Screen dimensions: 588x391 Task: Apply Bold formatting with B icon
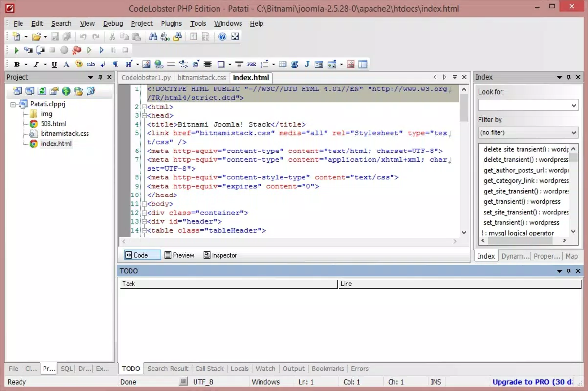[17, 64]
